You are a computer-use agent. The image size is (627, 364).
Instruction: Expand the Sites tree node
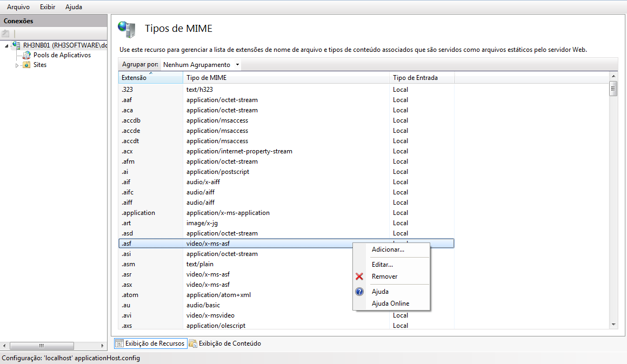click(17, 65)
